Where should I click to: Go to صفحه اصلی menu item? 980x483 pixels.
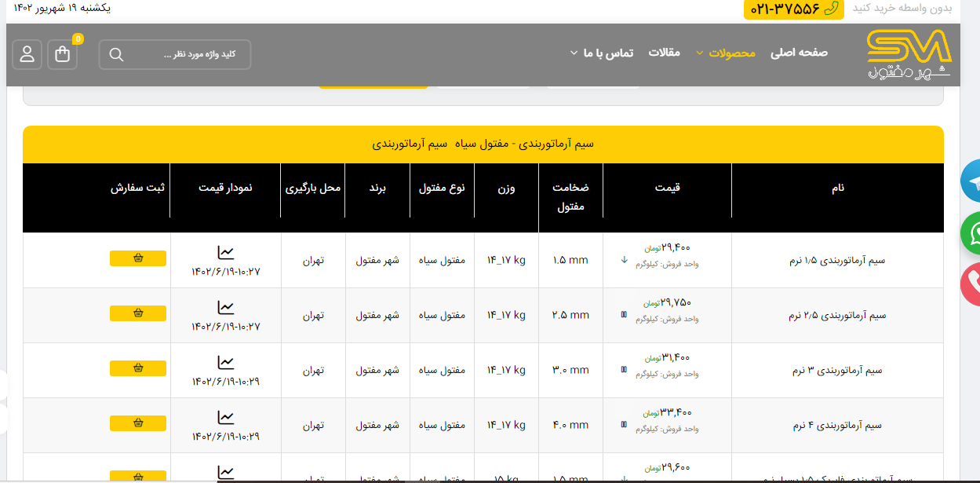pos(799,53)
